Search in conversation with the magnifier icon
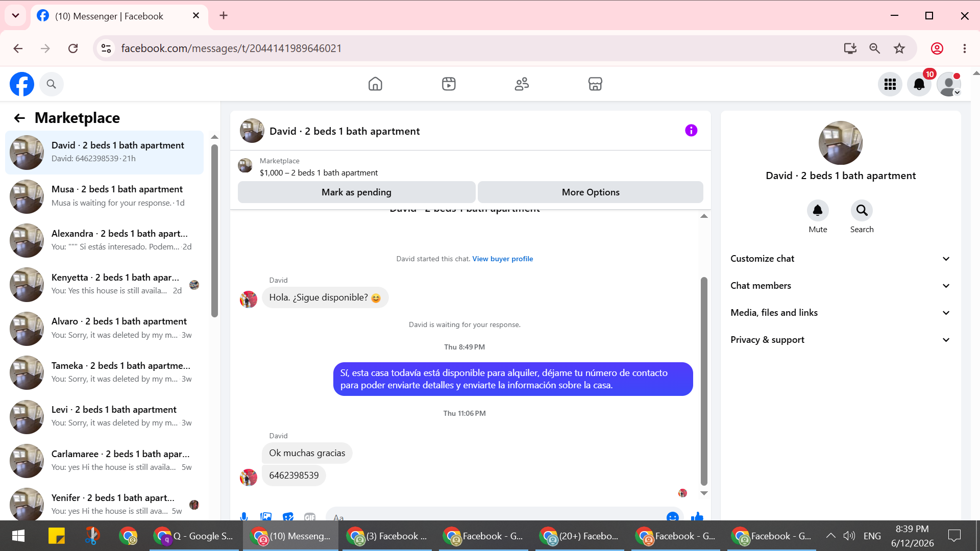The height and width of the screenshot is (551, 980). [862, 210]
